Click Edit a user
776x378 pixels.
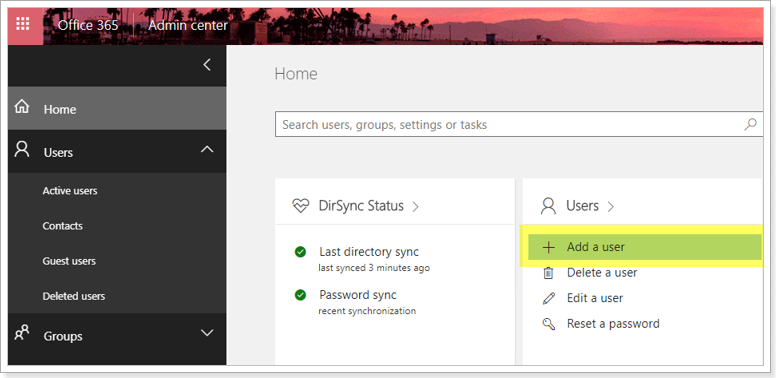click(x=595, y=298)
